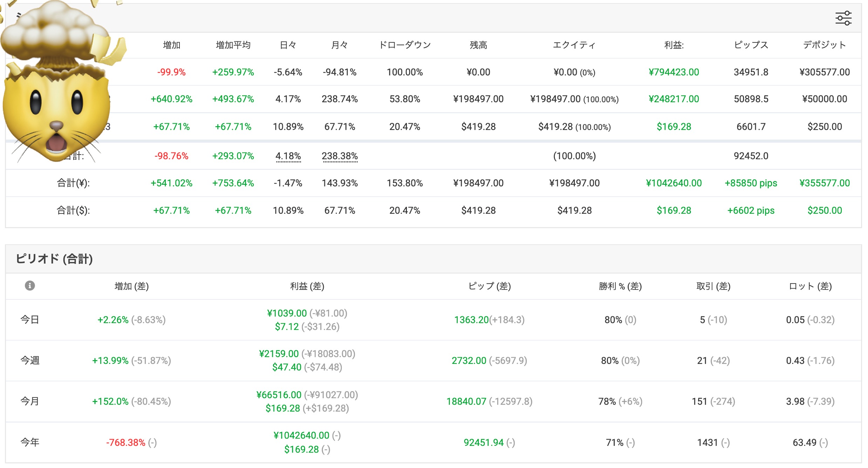Screen dimensions: 868x468
Task: Select the エクイティ column header
Action: point(574,45)
